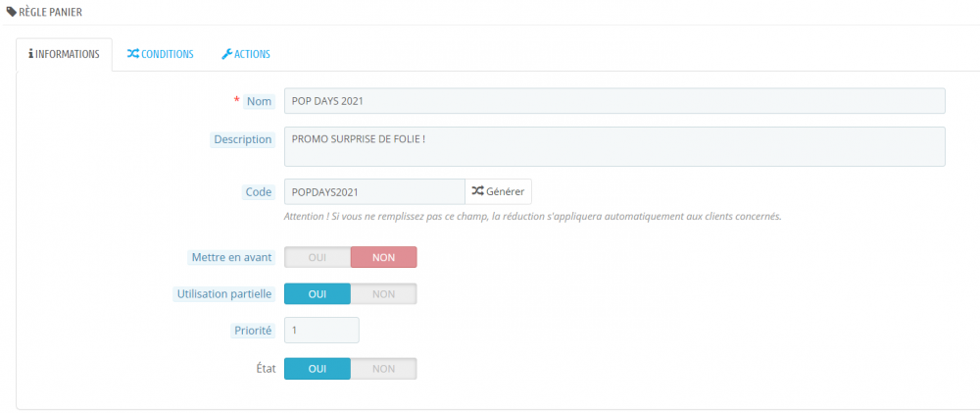Click the Mettre en avant label

[231, 257]
